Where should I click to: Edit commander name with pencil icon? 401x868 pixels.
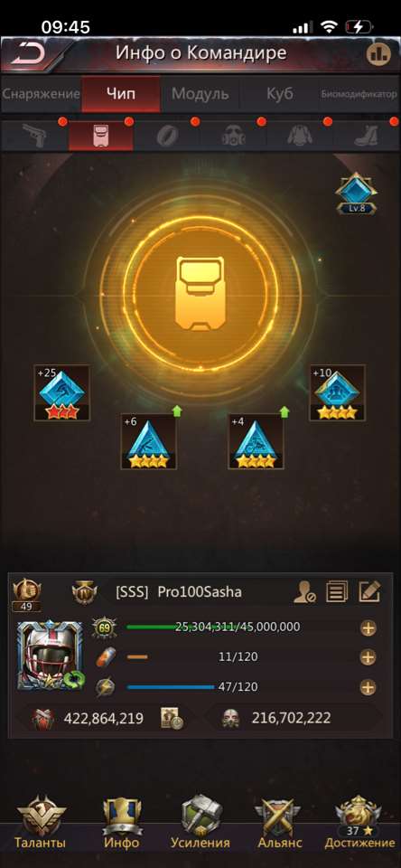[x=368, y=591]
